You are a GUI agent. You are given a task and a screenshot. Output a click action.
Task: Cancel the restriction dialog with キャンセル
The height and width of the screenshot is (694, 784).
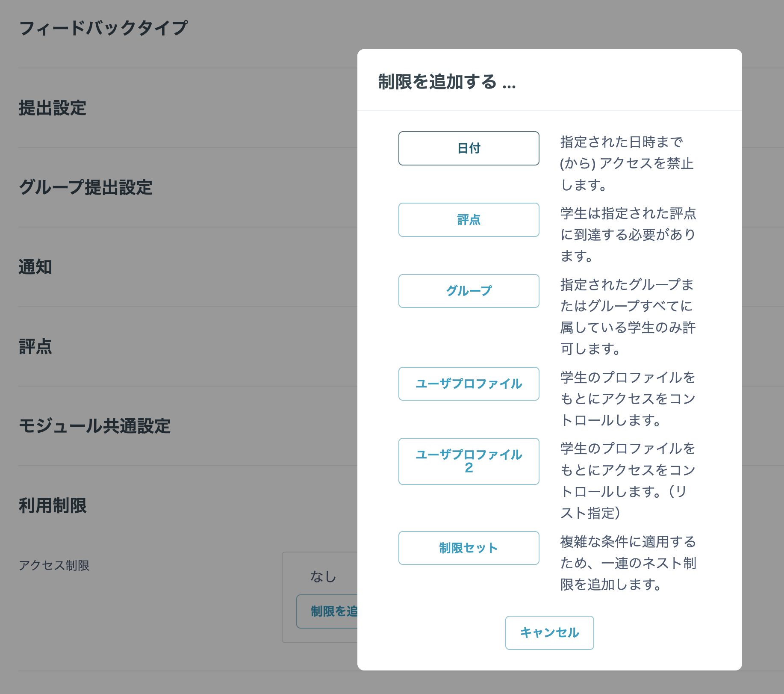click(x=549, y=633)
